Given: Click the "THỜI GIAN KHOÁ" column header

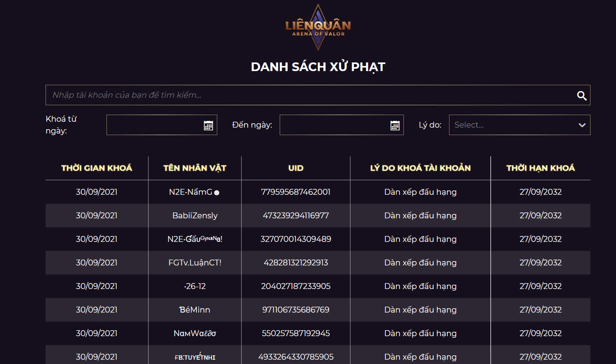Looking at the screenshot, I should click(97, 168).
